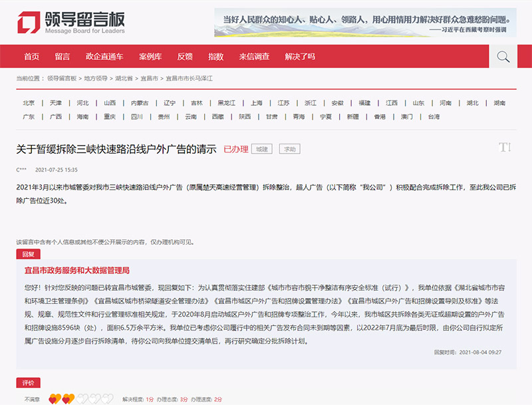Choose 台湾 from the province list
532x405 pixels.
(x=434, y=116)
